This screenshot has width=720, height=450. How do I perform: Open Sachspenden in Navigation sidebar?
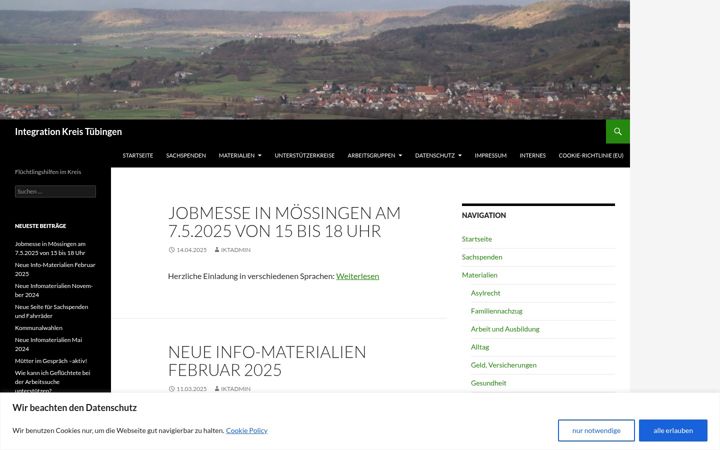point(482,257)
